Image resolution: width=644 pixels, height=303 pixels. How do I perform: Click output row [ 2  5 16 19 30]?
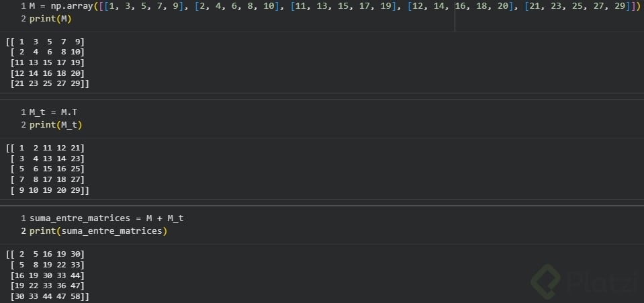pos(46,254)
